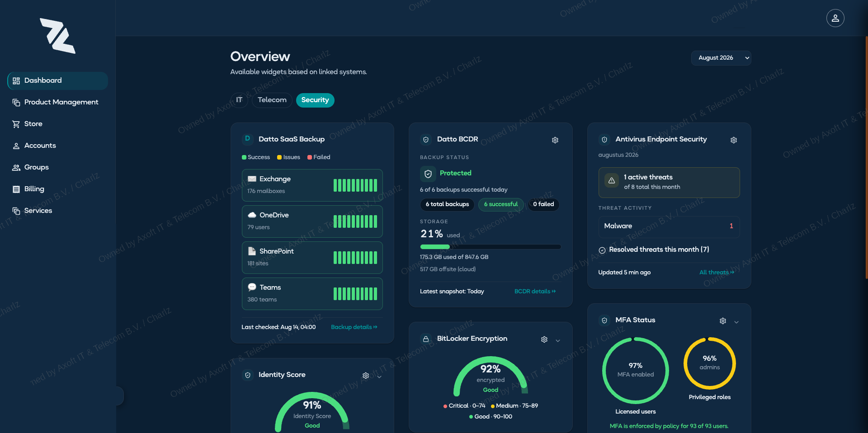
Task: Click the Teams chat bubble icon
Action: click(252, 287)
